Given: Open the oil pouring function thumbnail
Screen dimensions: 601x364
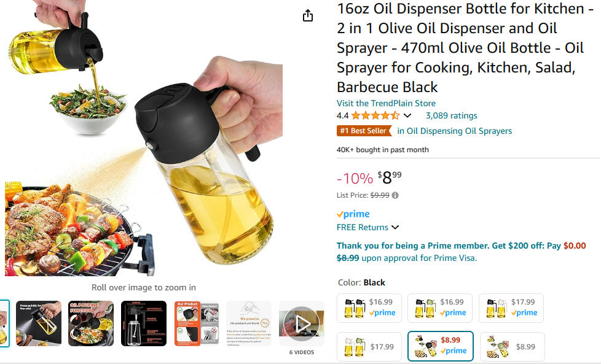Looking at the screenshot, I should (x=91, y=324).
